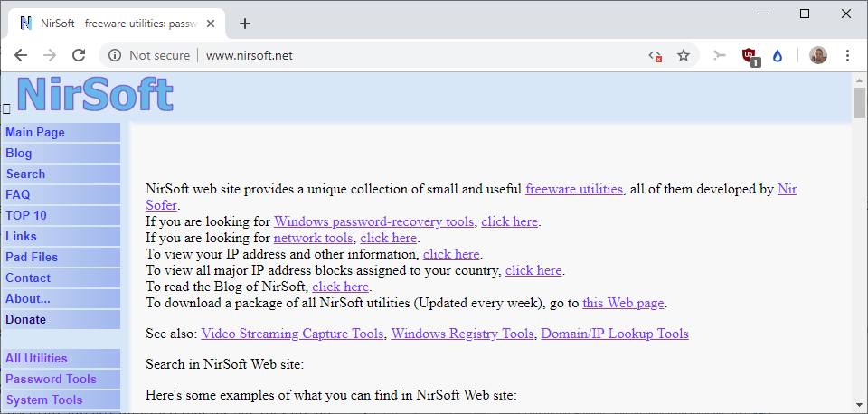Open the blue water-drop extension icon

pos(778,55)
